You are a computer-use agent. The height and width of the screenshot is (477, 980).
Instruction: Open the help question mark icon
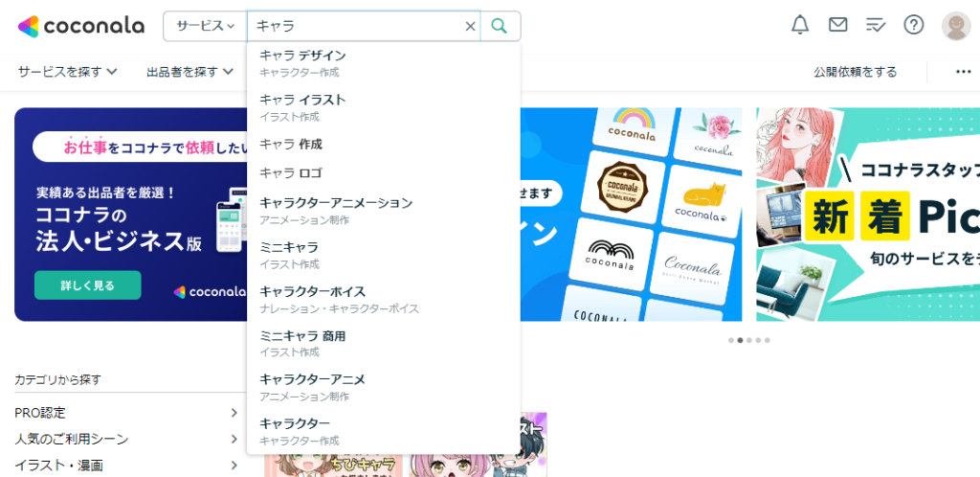(x=914, y=25)
